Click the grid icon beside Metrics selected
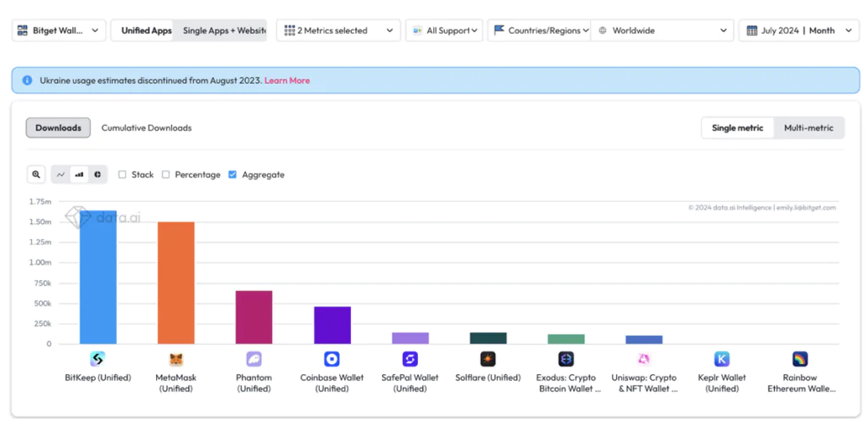Screen dimensions: 868x442 290,31
